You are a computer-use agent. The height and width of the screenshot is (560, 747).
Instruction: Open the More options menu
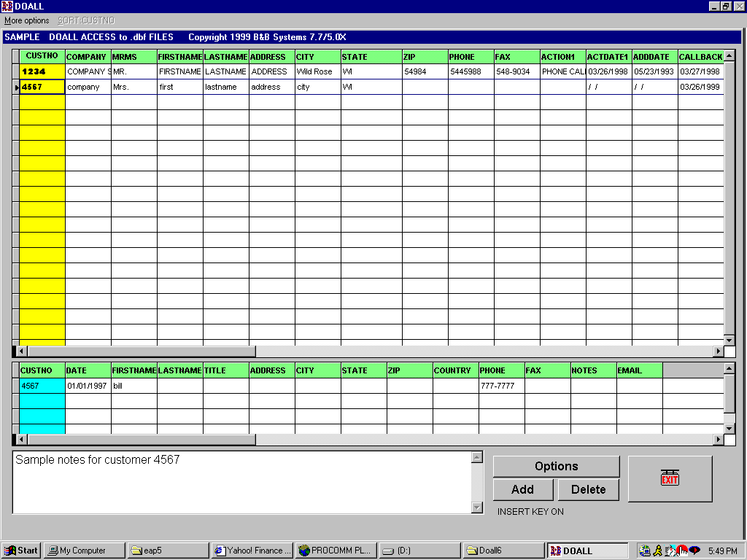(27, 20)
